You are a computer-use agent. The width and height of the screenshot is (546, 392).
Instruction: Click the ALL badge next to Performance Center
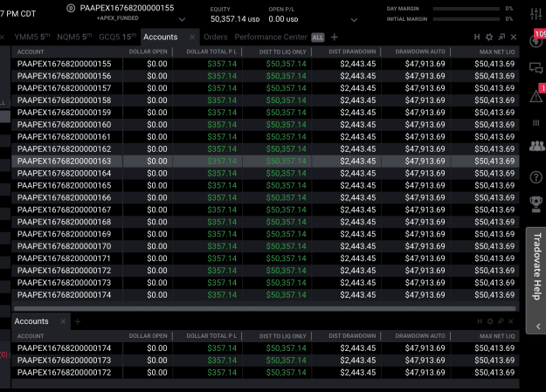[x=318, y=38]
